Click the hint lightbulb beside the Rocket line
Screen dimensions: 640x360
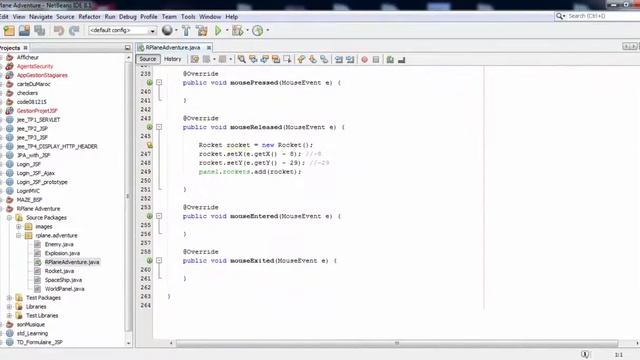[150, 145]
